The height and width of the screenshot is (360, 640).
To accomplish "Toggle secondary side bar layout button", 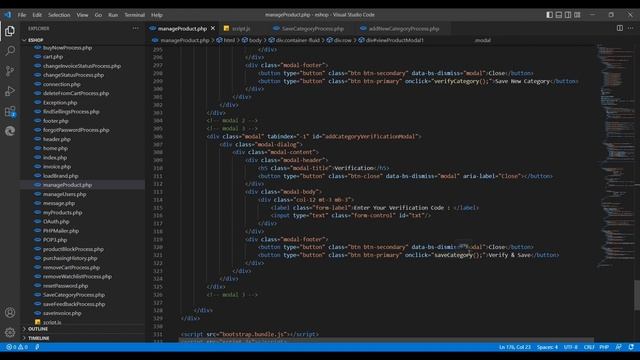I will tap(568, 15).
